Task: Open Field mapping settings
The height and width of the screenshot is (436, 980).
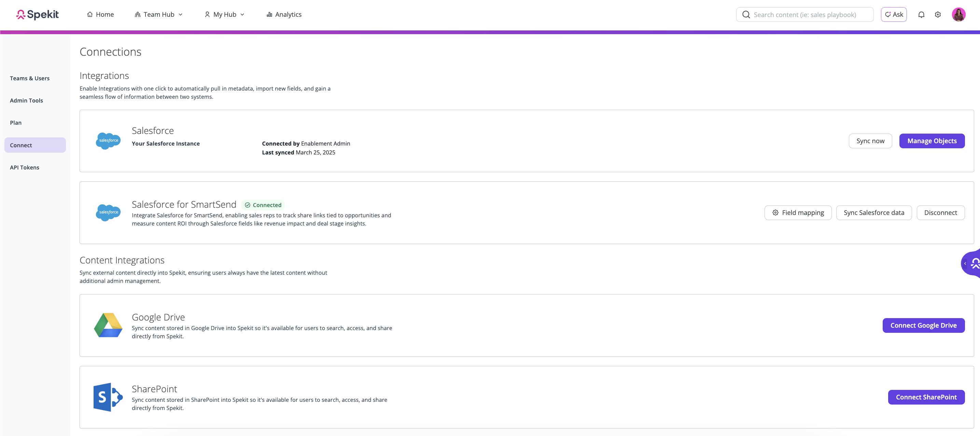Action: (798, 213)
